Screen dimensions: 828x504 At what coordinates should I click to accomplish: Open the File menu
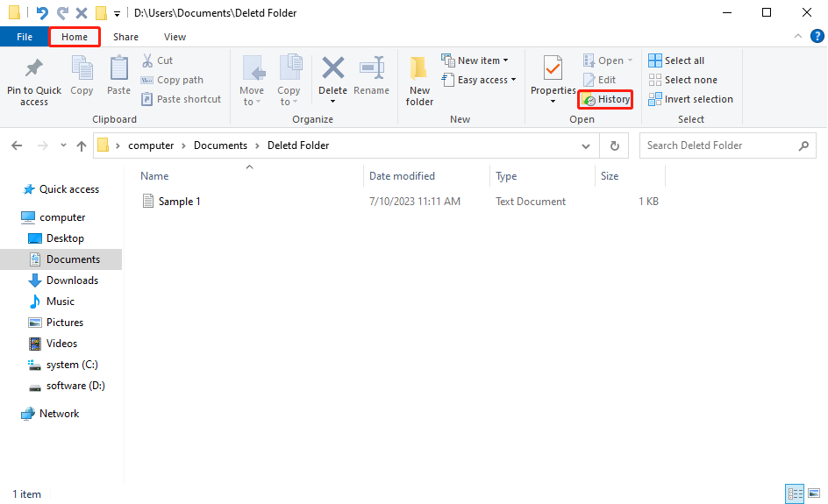coord(25,37)
